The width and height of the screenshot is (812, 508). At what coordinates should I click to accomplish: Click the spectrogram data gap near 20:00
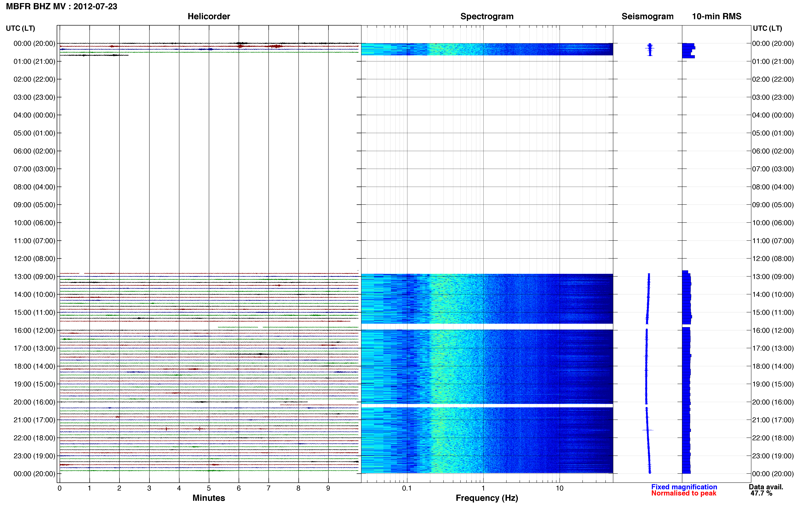(487, 405)
